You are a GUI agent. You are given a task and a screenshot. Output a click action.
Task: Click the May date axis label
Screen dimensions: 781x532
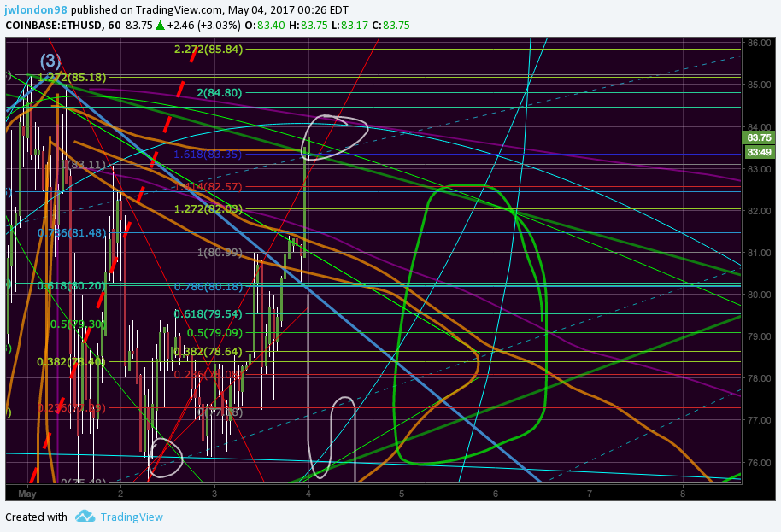click(26, 494)
